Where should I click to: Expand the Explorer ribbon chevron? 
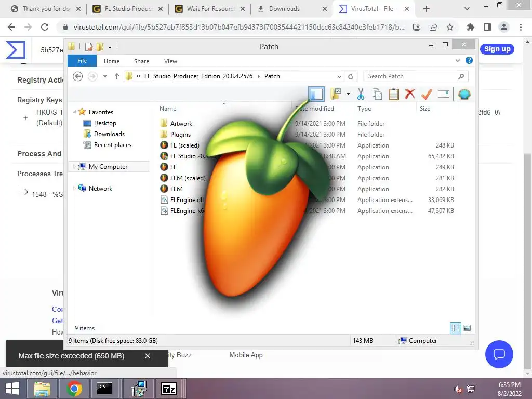[x=457, y=60]
